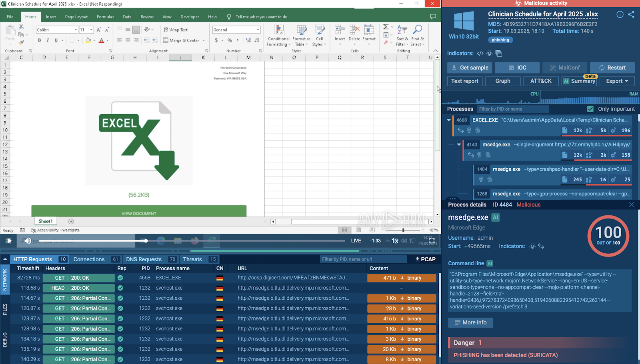Select the Sheet1 worksheet tab
Screen dimensions: 640x364
pyautogui.click(x=46, y=221)
